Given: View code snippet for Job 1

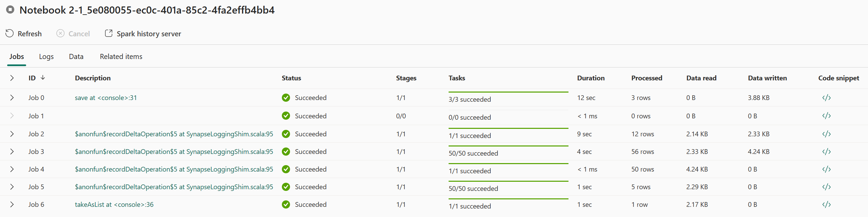Looking at the screenshot, I should tap(826, 116).
